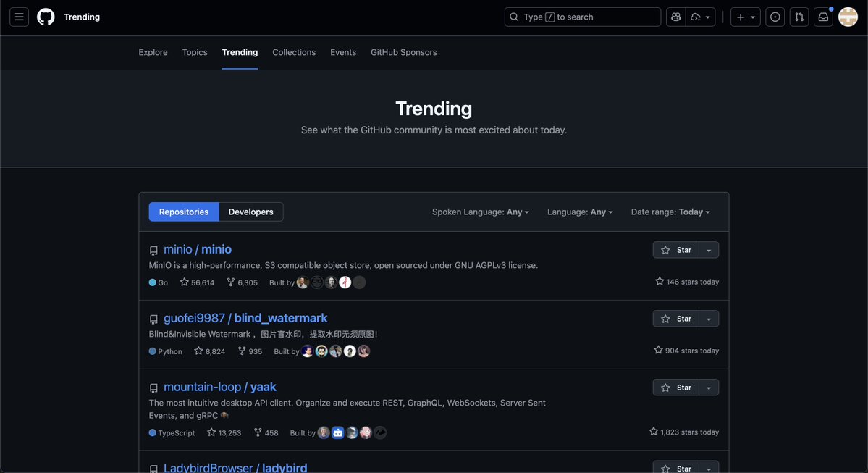Click the yaak repository book icon

pyautogui.click(x=154, y=388)
